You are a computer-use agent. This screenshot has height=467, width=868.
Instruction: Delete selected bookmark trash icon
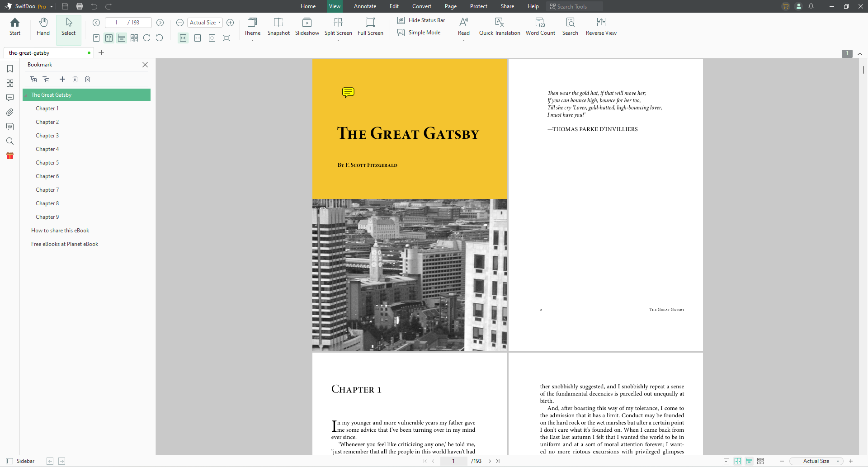(75, 79)
